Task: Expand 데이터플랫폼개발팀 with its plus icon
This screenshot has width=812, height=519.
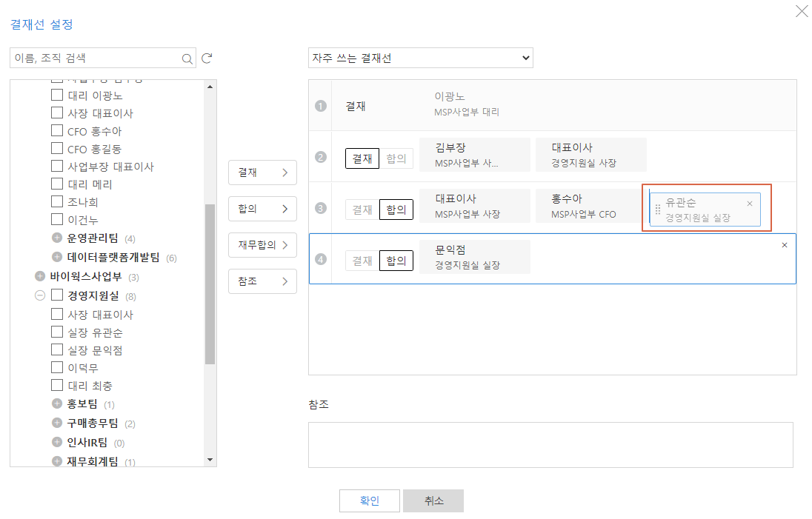Action: click(57, 258)
